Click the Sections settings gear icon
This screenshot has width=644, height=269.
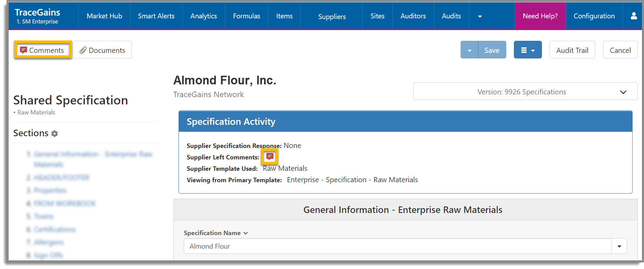point(55,133)
